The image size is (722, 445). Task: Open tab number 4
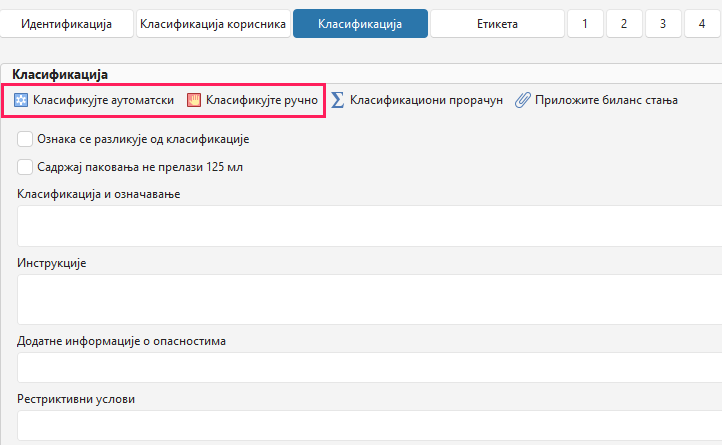pos(702,23)
